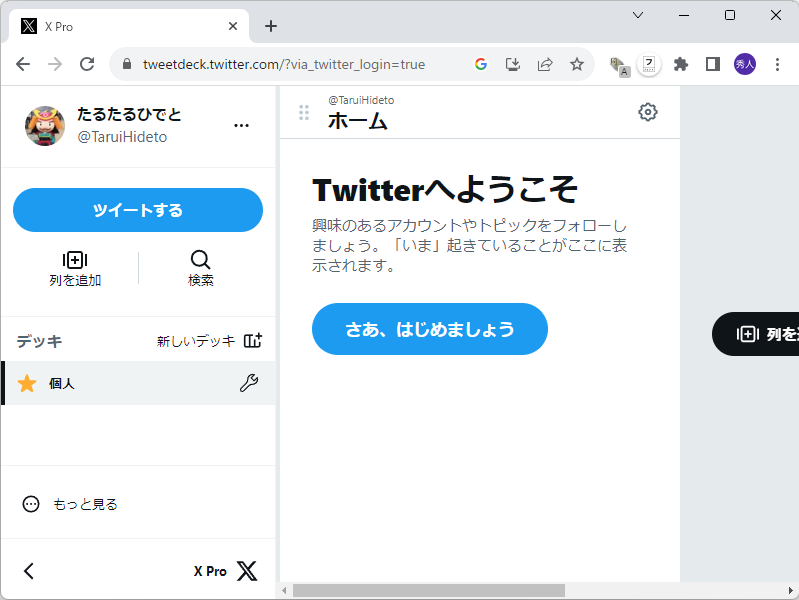
Task: Click the デッキ section heading
Action: click(39, 341)
